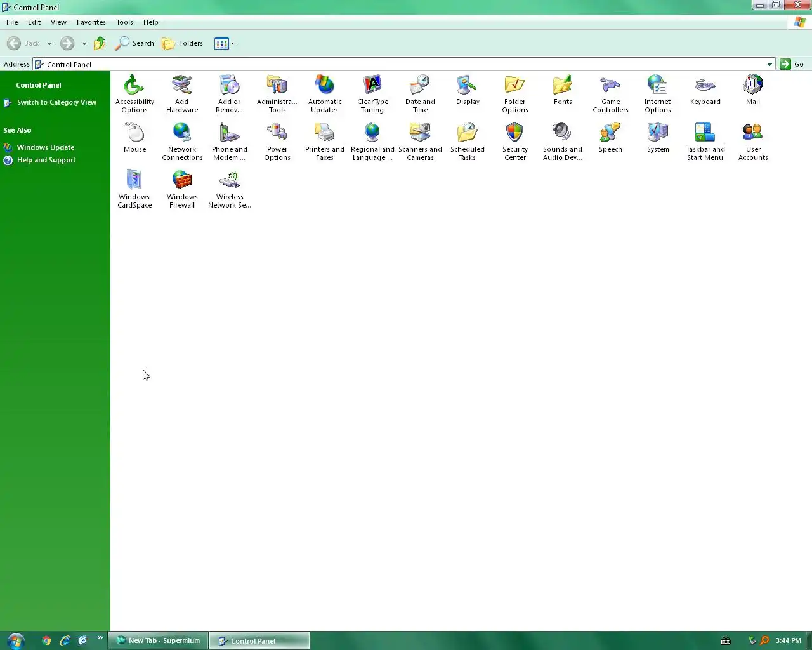This screenshot has width=812, height=650.
Task: Click the Start button
Action: pyautogui.click(x=15, y=640)
